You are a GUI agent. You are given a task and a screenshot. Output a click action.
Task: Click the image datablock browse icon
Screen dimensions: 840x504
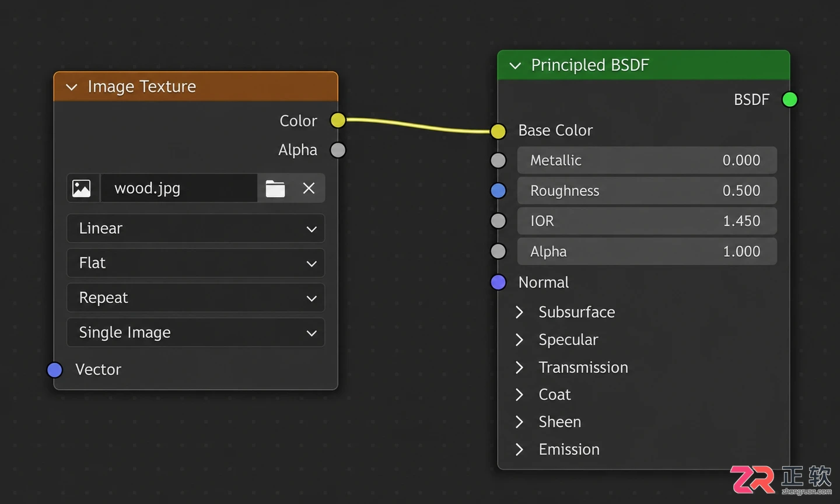click(82, 188)
